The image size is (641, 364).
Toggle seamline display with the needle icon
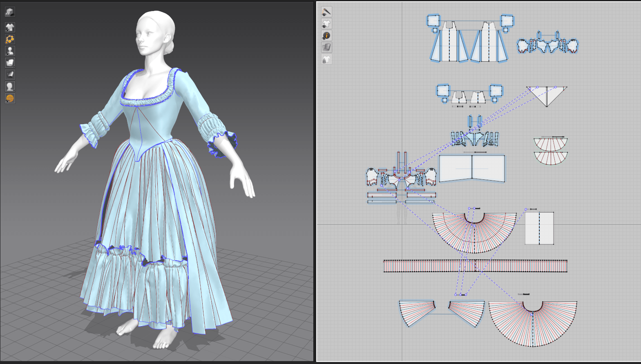point(326,12)
